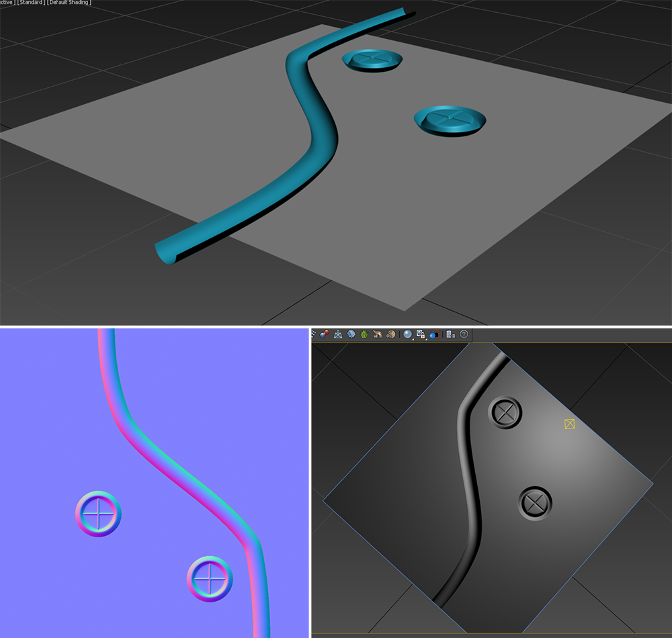This screenshot has height=638, width=672.
Task: Open the Perspective viewport label menu
Action: 5,3
